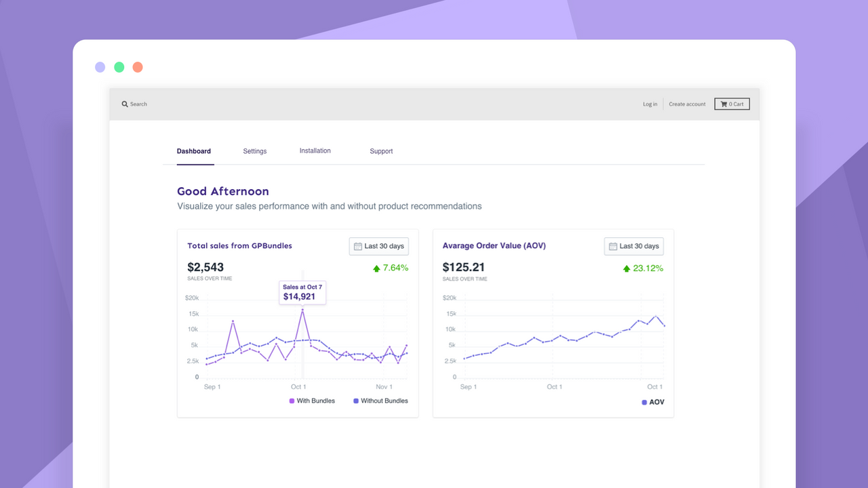The image size is (868, 488).
Task: Click green up arrow beside 23.12%
Action: point(627,268)
